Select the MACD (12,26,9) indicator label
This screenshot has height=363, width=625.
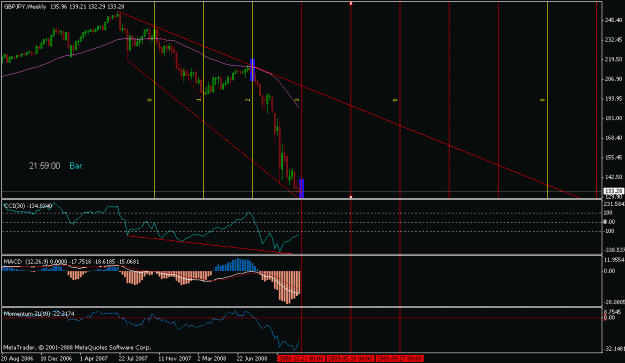[x=71, y=262]
